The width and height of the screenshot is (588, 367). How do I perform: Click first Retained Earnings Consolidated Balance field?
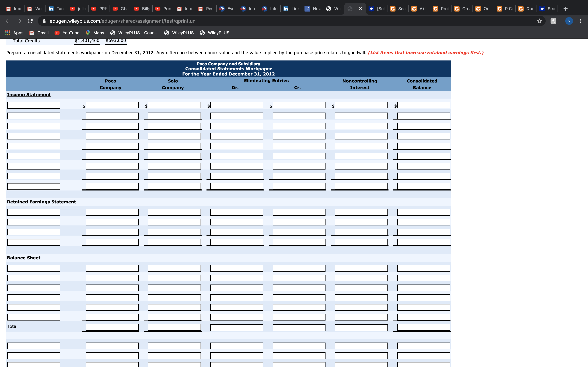(x=423, y=212)
